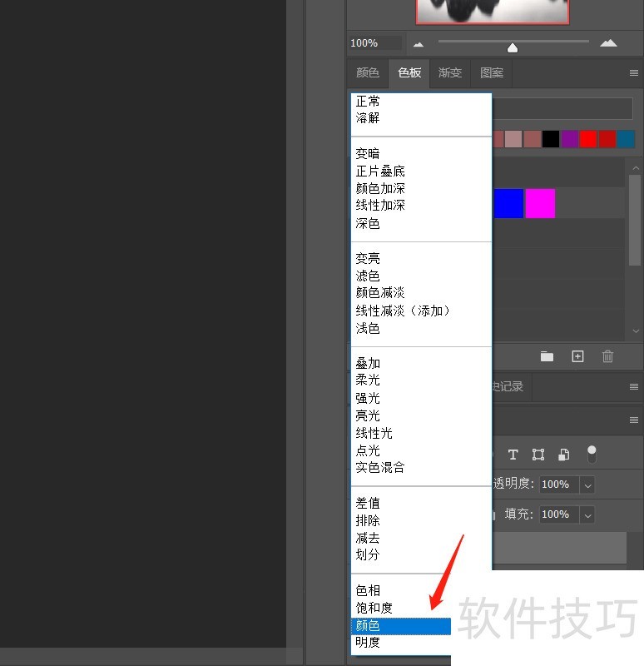Open layers panel flyout menu
644x666 pixels.
tap(634, 420)
